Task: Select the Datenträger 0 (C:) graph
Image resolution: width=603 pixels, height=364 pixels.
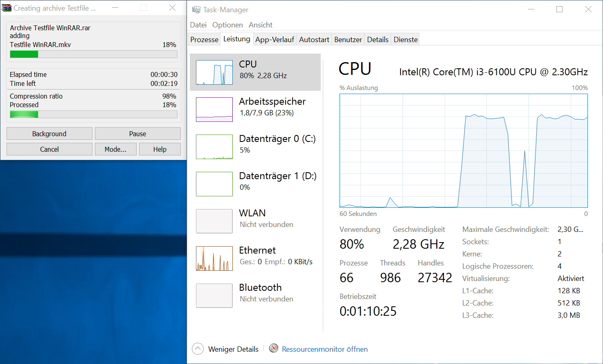Action: 214,147
